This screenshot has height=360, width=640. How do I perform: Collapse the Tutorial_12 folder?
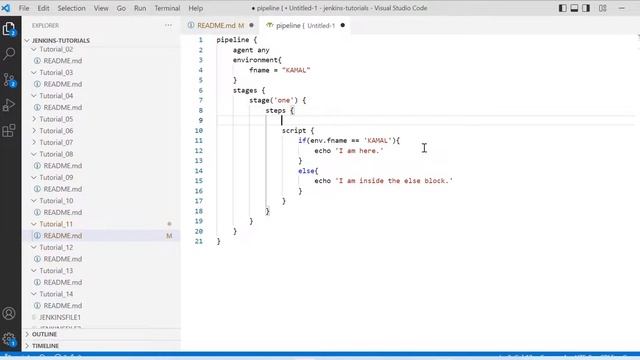(x=56, y=247)
